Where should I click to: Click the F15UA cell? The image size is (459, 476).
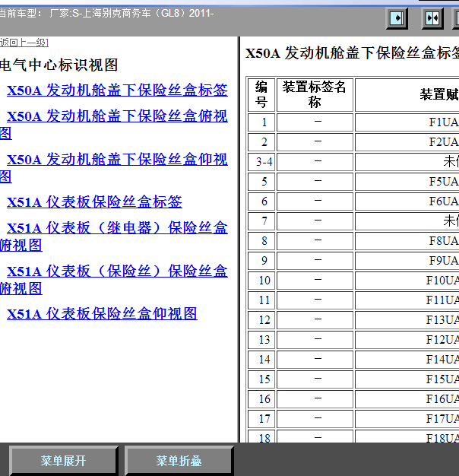[407, 379]
